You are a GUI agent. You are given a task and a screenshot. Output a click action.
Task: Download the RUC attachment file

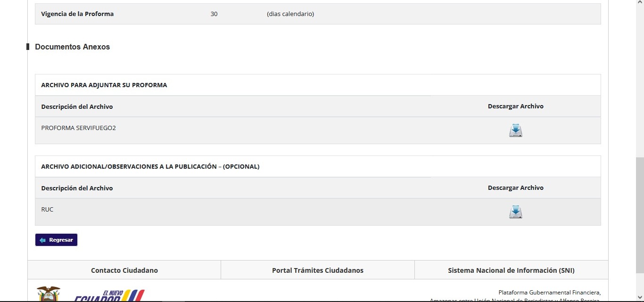515,212
